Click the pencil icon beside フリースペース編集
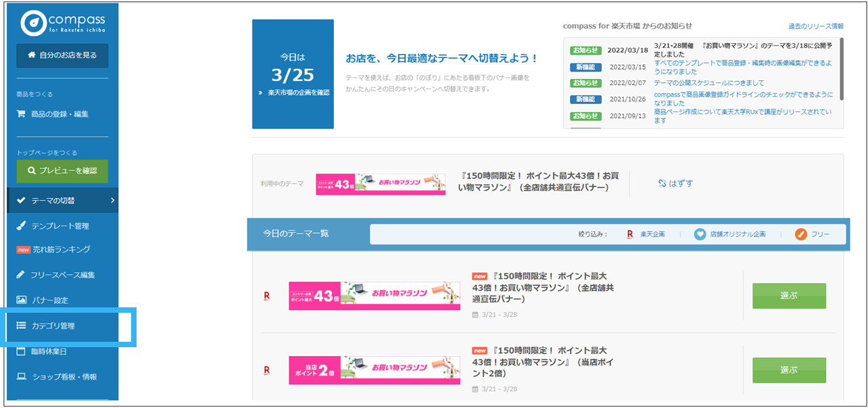Viewport: 868px width, 408px height. (21, 275)
